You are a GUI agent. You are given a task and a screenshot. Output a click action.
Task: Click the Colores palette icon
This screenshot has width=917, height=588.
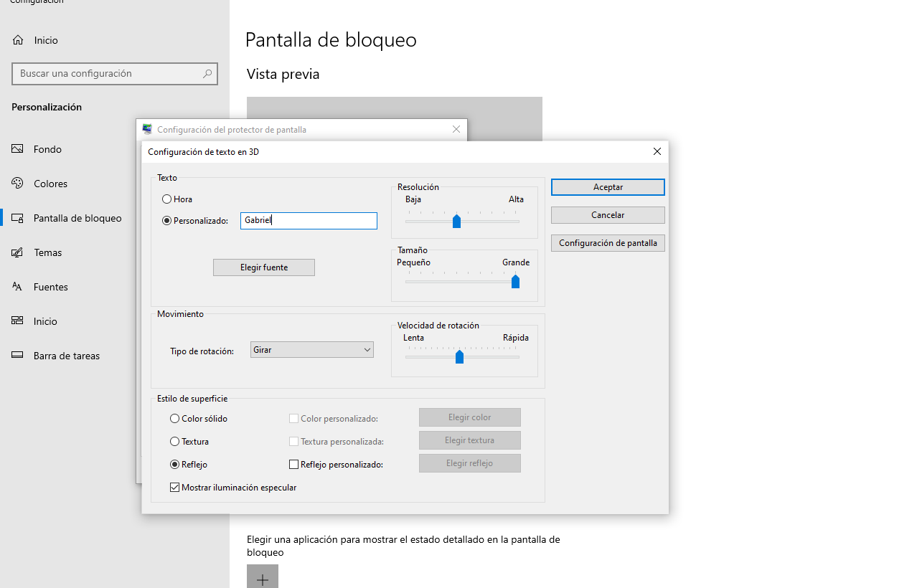18,184
